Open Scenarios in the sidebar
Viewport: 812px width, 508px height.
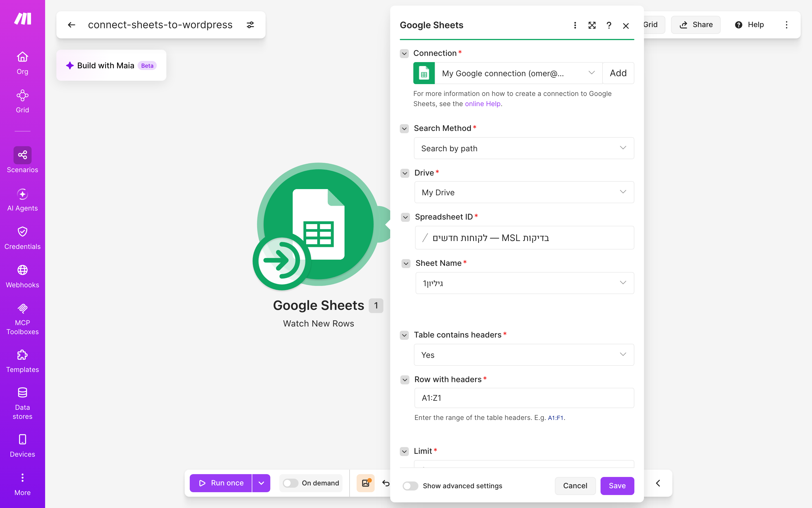(23, 160)
